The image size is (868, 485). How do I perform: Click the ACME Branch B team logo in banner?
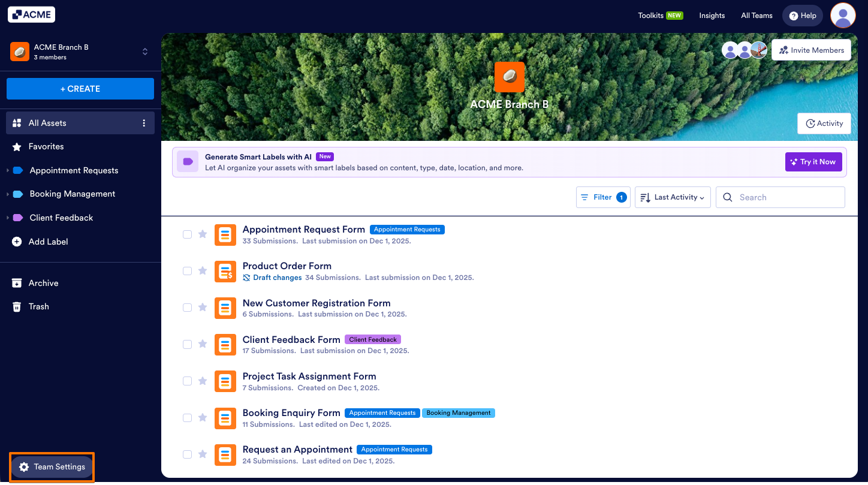[510, 77]
